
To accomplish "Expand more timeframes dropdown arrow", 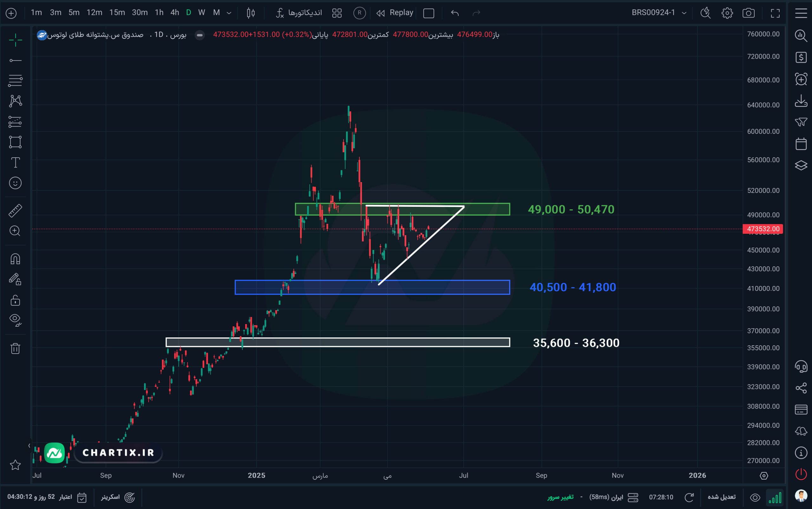I will (229, 13).
